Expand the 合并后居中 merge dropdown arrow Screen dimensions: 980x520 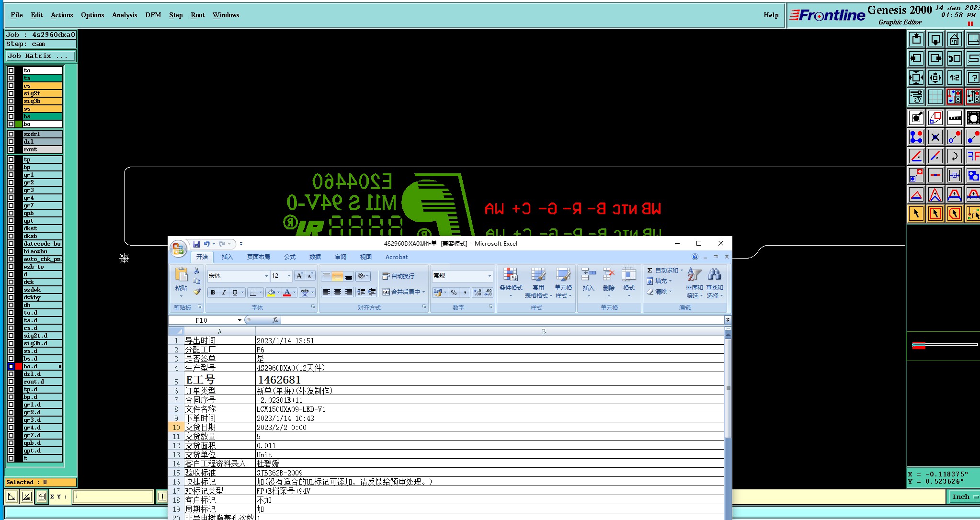point(423,292)
